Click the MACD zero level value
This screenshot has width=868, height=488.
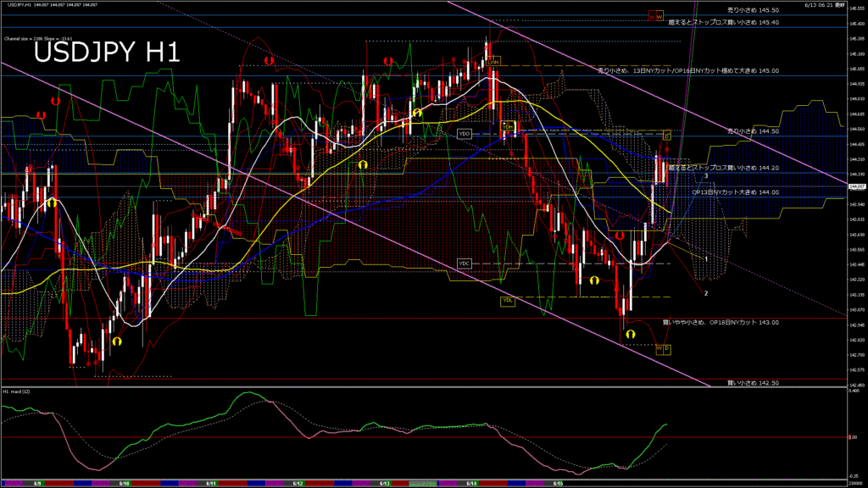tap(853, 437)
